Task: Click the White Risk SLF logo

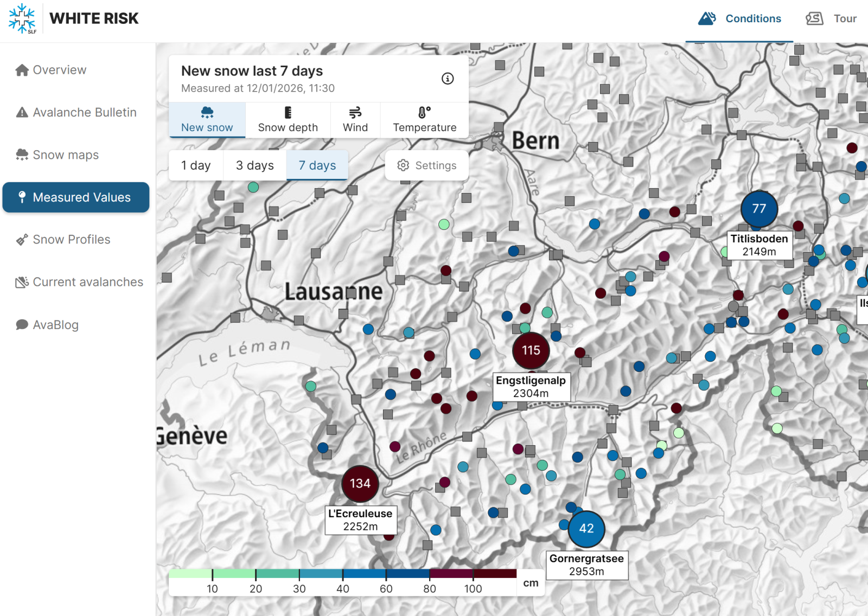Action: point(22,18)
